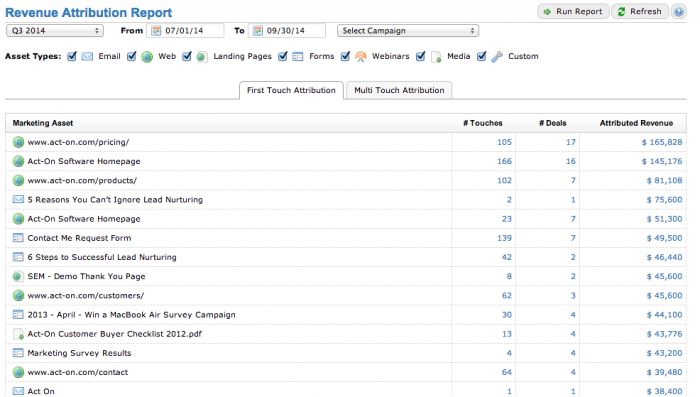Click revenue value $ 39,480
This screenshot has height=397, width=700.
click(664, 372)
